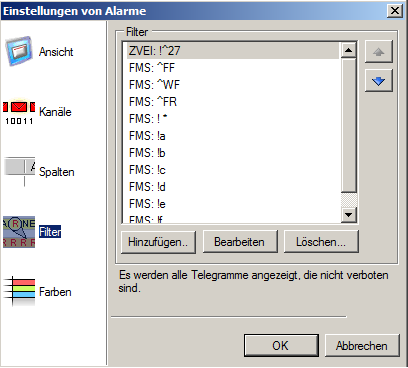408x368 pixels.
Task: Select the 'FMS: ^WF' list item
Action: [233, 85]
